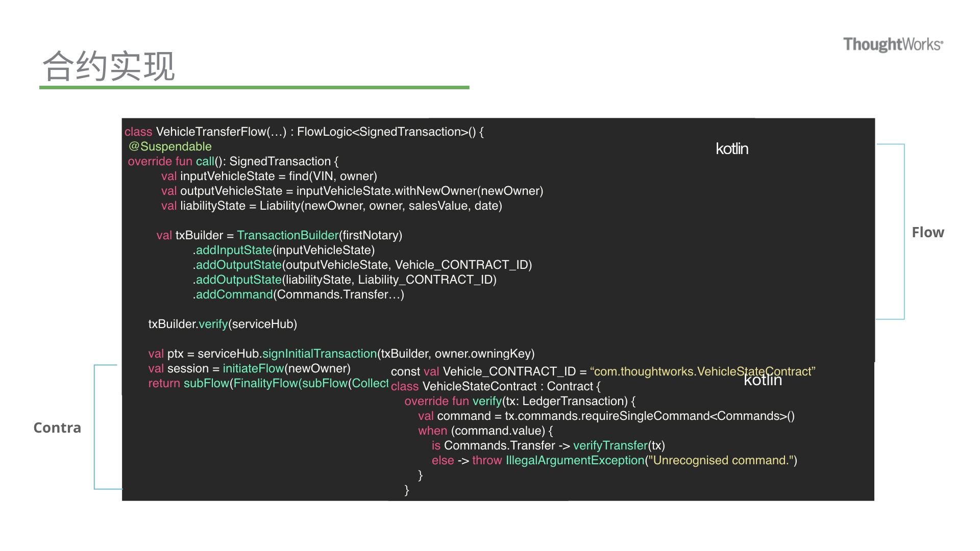
Task: Click the 'val liabilityState = Liability' code line
Action: (x=332, y=206)
